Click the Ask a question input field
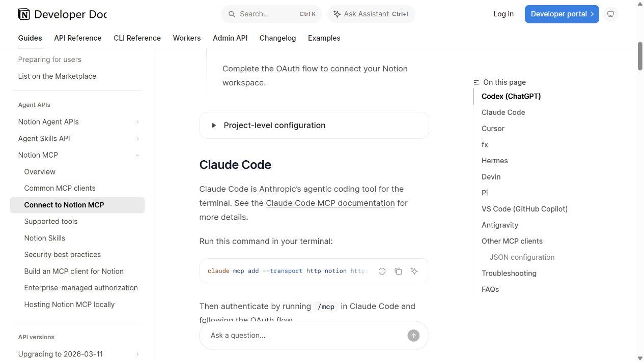Screen dimensions: 644x362 (x=305, y=336)
